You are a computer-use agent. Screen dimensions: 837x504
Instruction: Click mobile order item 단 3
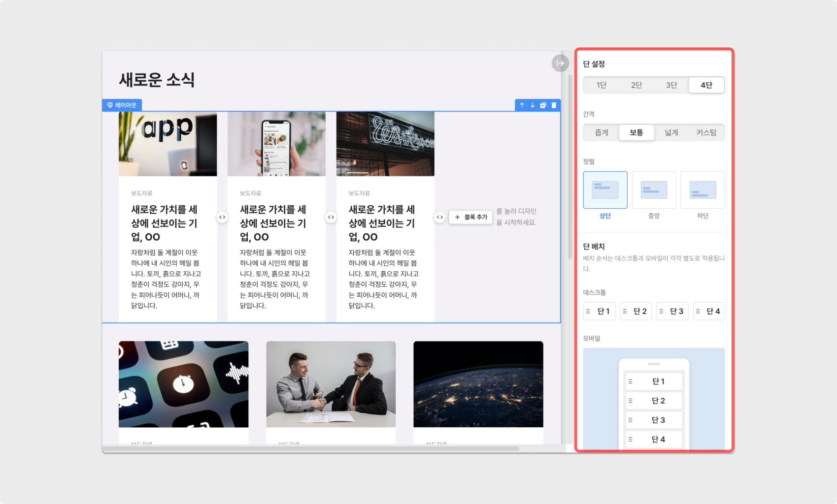coord(654,420)
